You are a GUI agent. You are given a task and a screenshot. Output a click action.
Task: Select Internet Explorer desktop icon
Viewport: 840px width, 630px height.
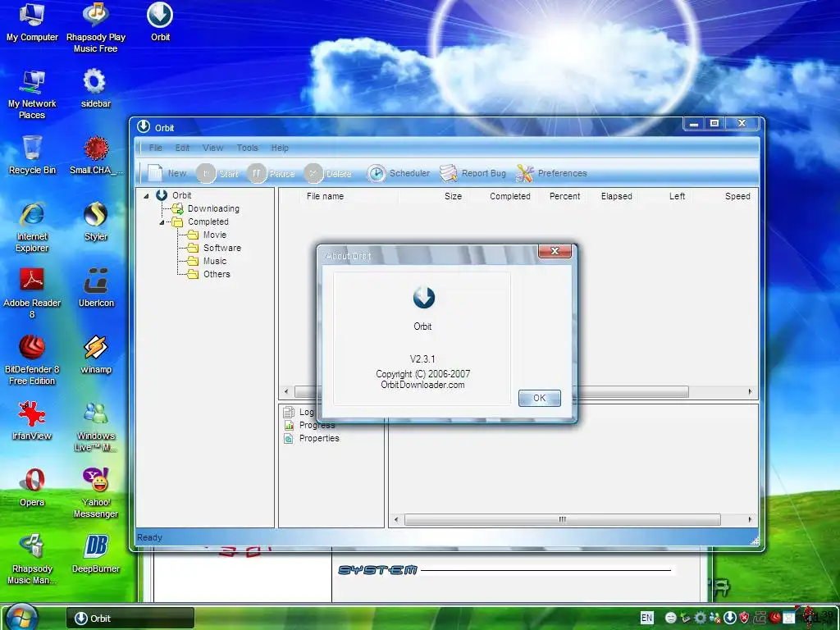coord(32,227)
